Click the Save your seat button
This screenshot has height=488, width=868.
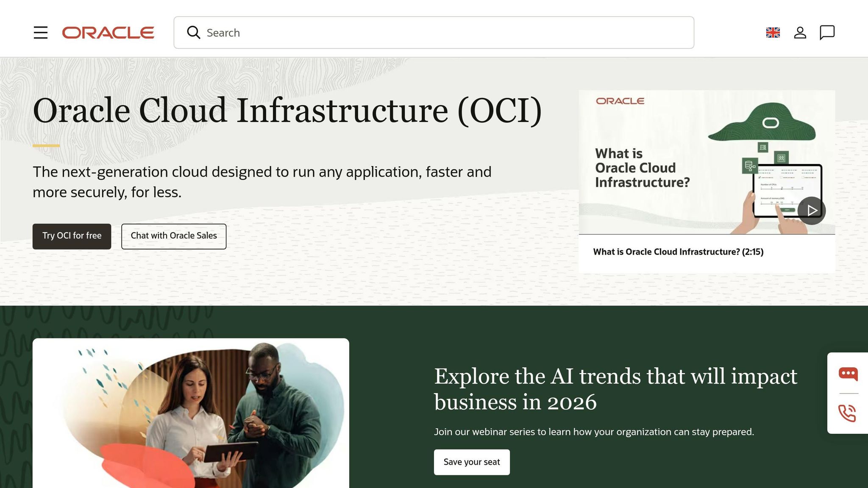coord(472,462)
